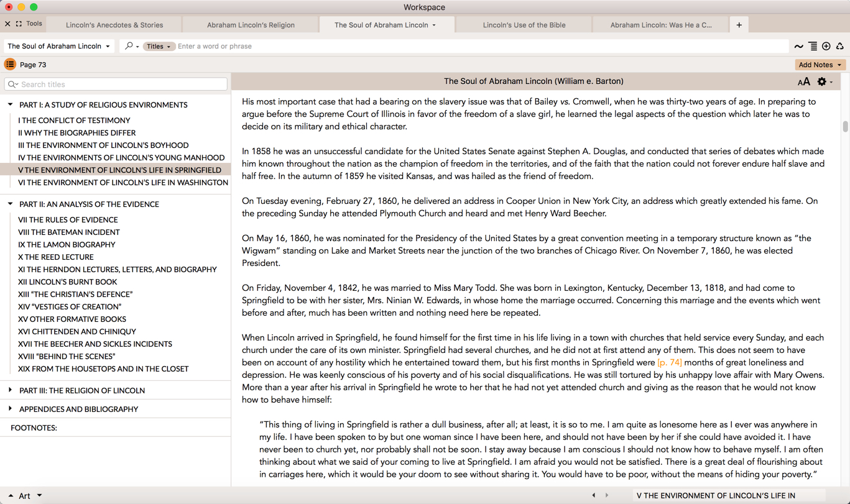Open XVI Chittenden and Chiniquy chapter
The height and width of the screenshot is (504, 850).
[77, 332]
